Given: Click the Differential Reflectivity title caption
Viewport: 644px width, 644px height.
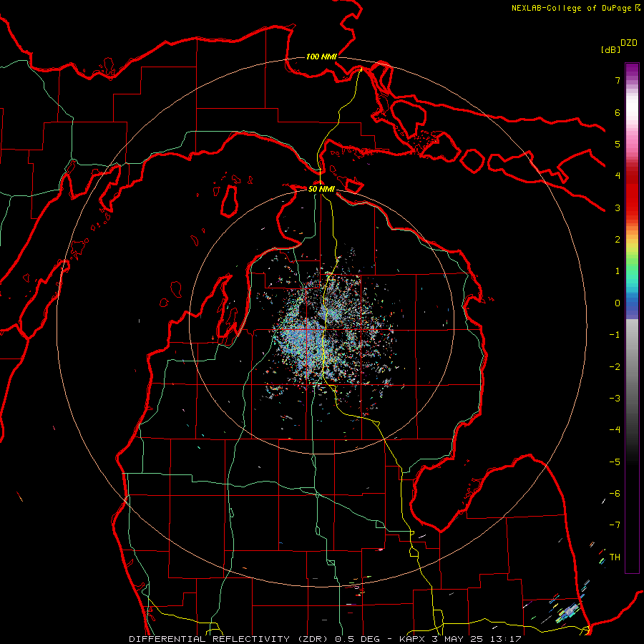Looking at the screenshot, I should click(x=325, y=639).
